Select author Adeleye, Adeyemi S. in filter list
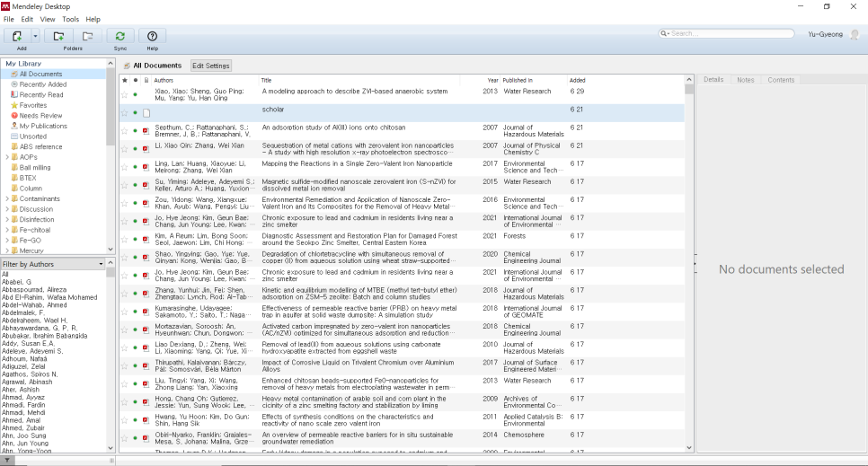This screenshot has width=868, height=466. tap(32, 351)
